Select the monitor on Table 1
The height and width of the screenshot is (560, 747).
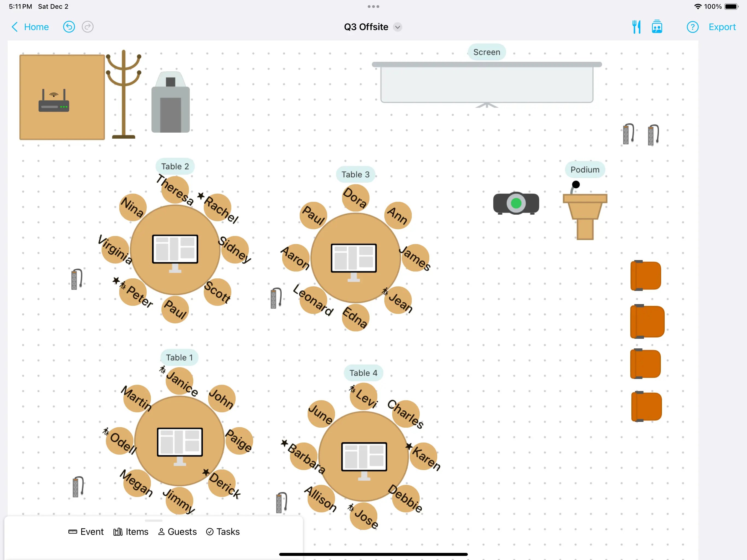pyautogui.click(x=180, y=447)
